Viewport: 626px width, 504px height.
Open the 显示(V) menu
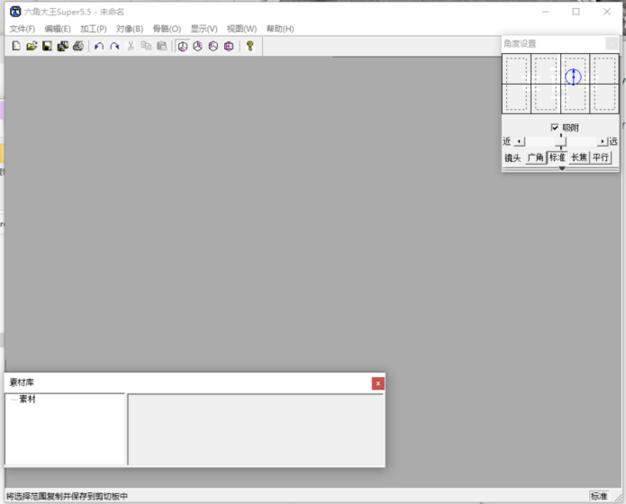tap(204, 29)
